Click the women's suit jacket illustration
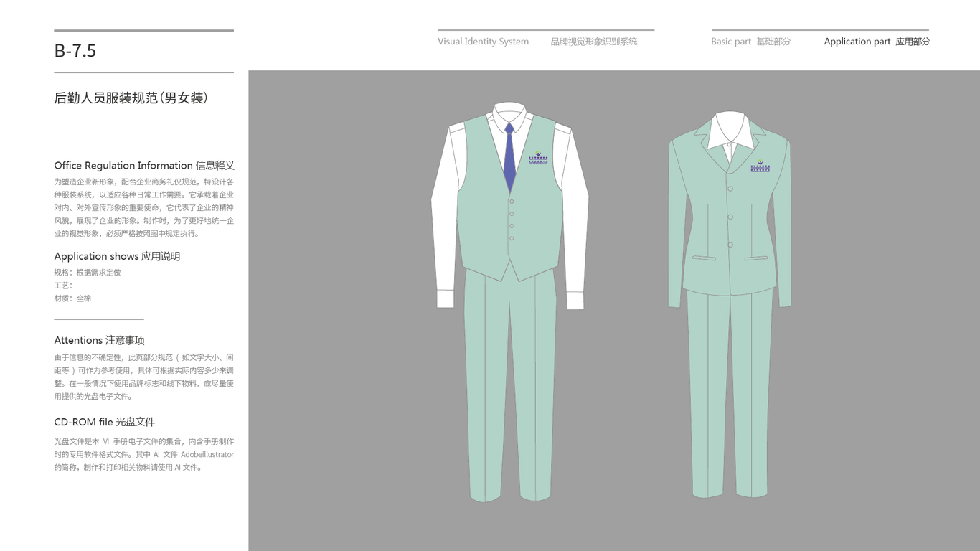 [x=730, y=208]
